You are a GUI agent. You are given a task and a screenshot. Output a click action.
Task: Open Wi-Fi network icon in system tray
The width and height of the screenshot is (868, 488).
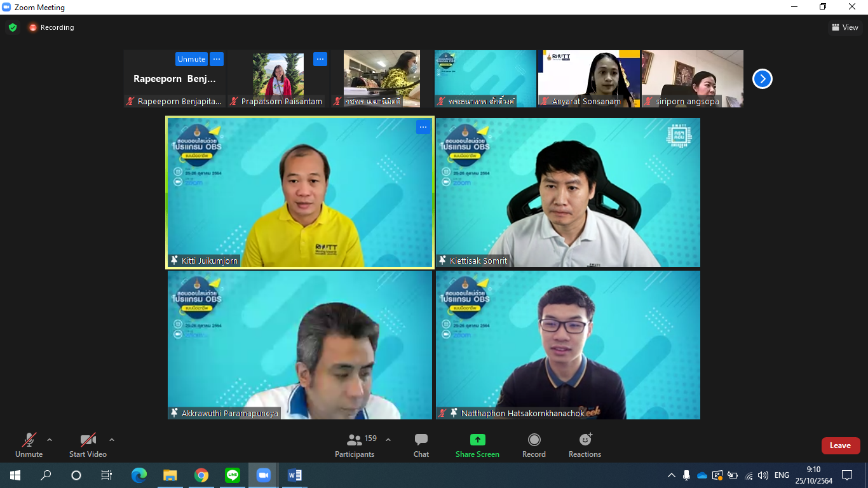tap(749, 475)
